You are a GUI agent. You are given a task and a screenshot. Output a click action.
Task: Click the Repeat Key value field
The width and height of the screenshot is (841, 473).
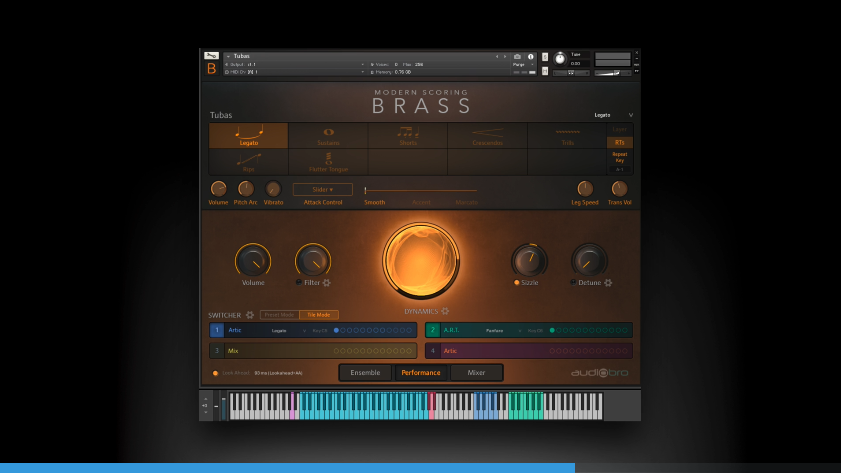619,169
